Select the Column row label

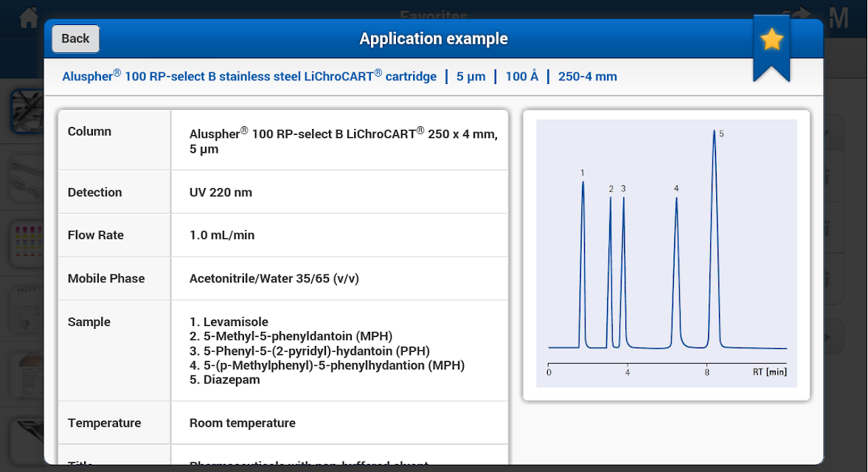tap(89, 131)
